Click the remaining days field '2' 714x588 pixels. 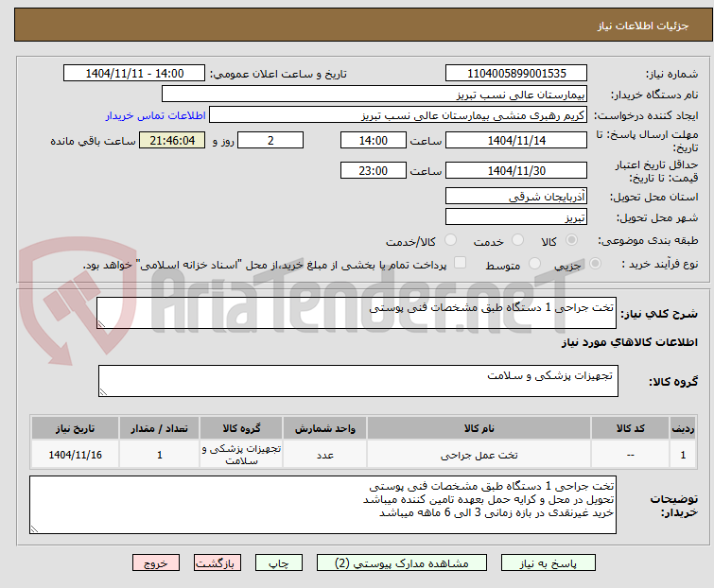(x=270, y=140)
